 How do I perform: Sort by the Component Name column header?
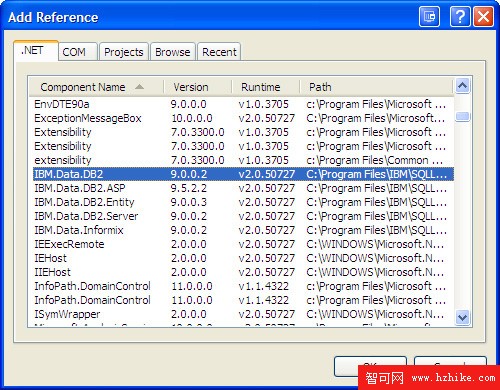[x=96, y=87]
